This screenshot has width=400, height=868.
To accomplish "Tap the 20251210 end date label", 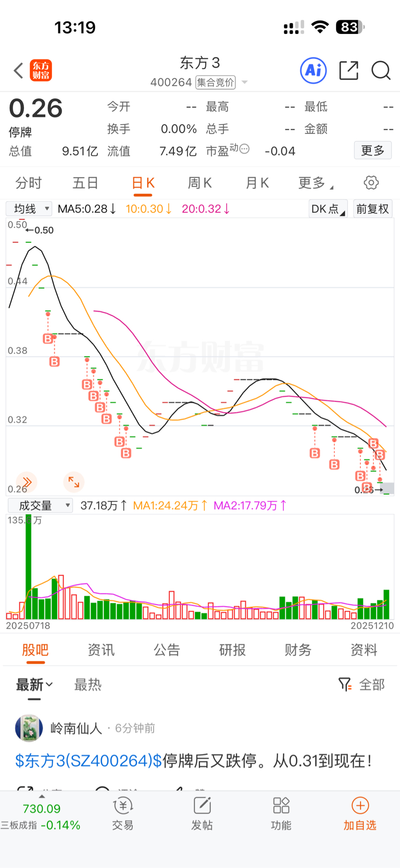I will click(x=372, y=626).
